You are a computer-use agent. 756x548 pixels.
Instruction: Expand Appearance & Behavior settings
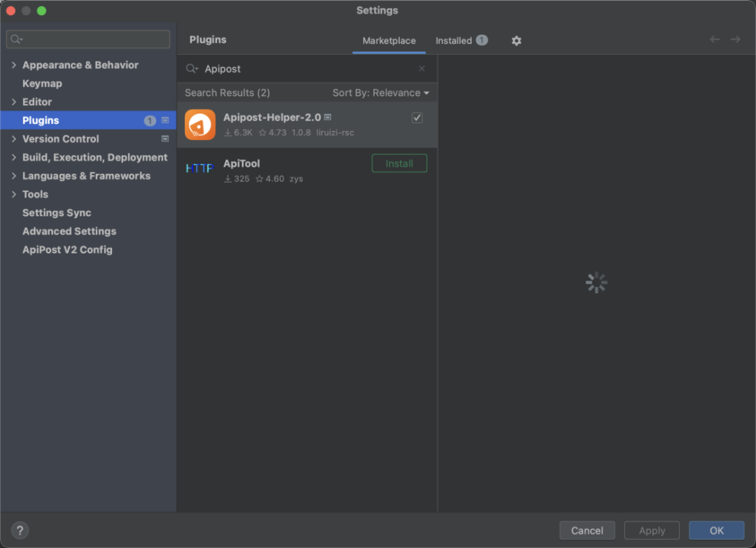click(14, 65)
